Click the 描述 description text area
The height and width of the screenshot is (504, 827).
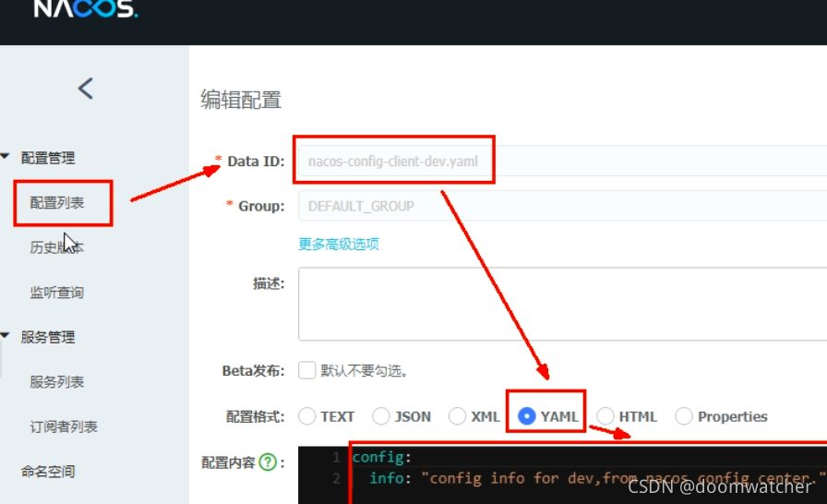click(x=562, y=304)
